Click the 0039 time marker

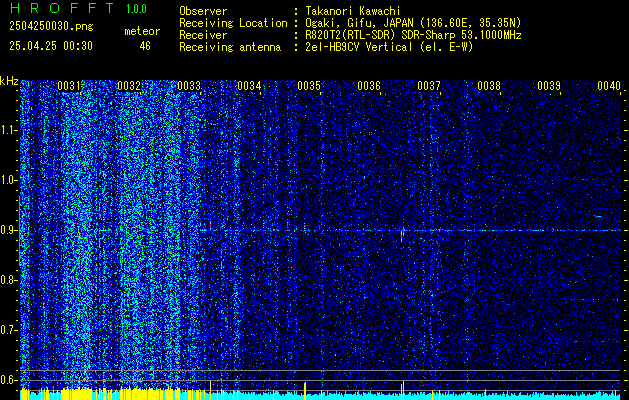tap(549, 86)
